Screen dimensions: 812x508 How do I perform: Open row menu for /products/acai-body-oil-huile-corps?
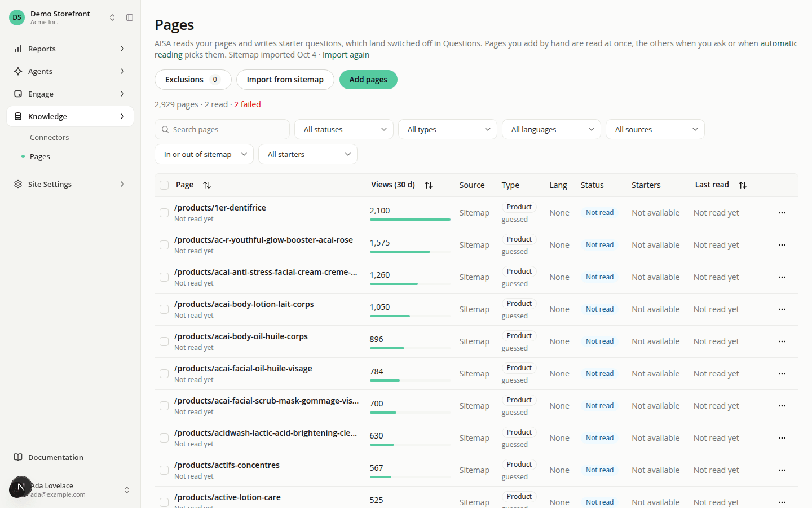click(x=782, y=341)
